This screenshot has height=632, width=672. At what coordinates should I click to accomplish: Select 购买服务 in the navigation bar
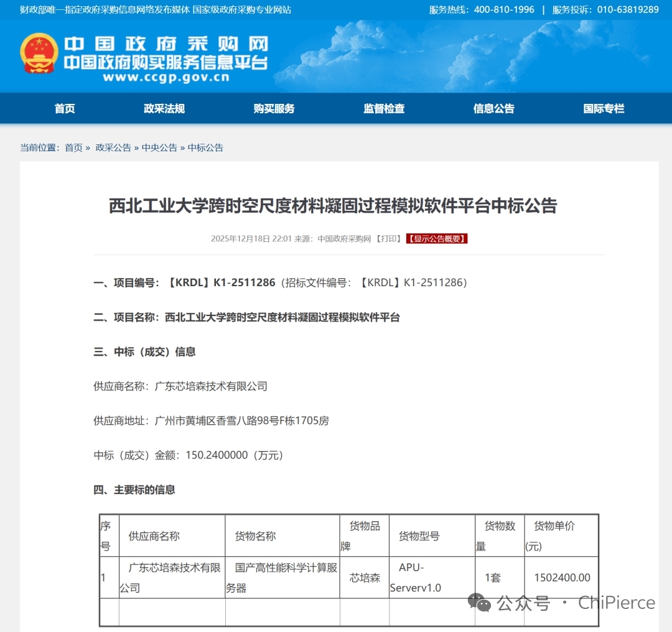274,108
